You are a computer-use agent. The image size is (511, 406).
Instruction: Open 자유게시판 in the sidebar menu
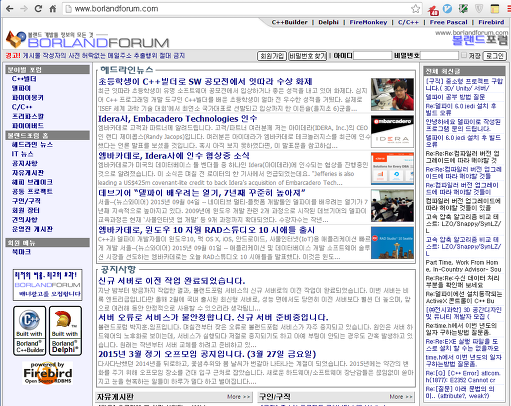(28, 173)
